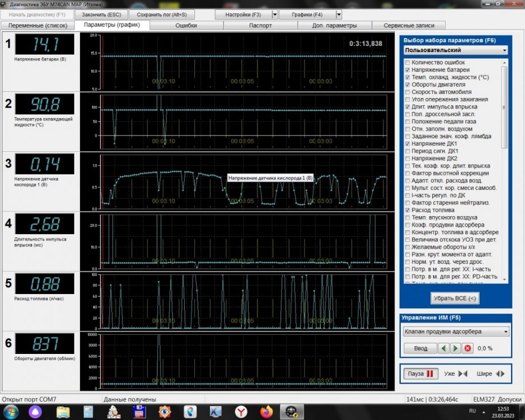The height and width of the screenshot is (420, 525).
Task: Open Windows calculator from the taskbar
Action: [88, 412]
